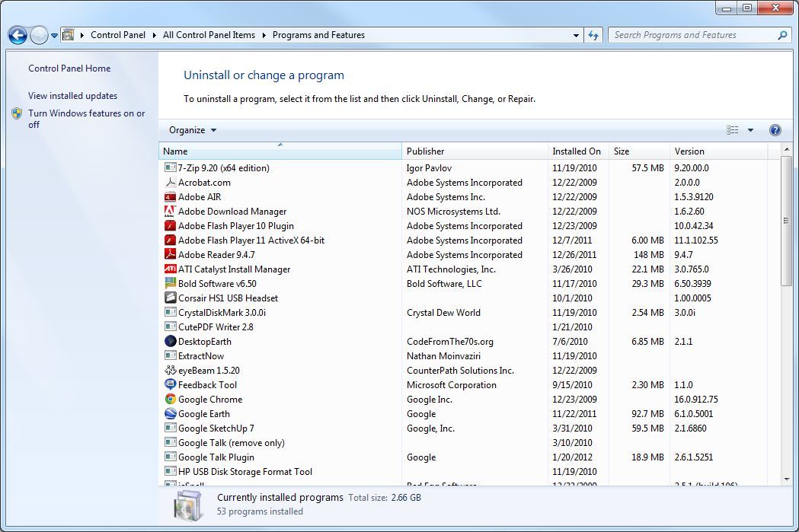This screenshot has width=799, height=532.
Task: Sort programs by Installed On column
Action: (x=577, y=151)
